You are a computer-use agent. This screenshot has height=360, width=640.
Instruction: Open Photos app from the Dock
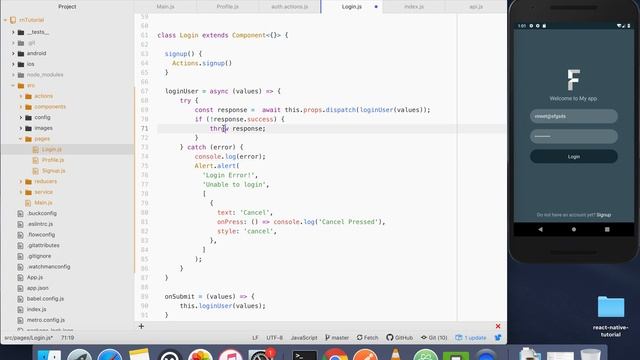pyautogui.click(x=200, y=354)
